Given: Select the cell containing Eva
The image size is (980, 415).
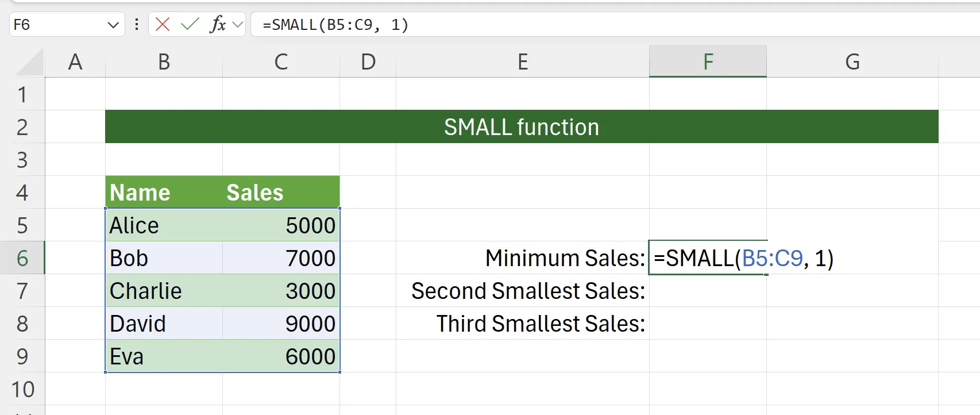Looking at the screenshot, I should pyautogui.click(x=164, y=356).
